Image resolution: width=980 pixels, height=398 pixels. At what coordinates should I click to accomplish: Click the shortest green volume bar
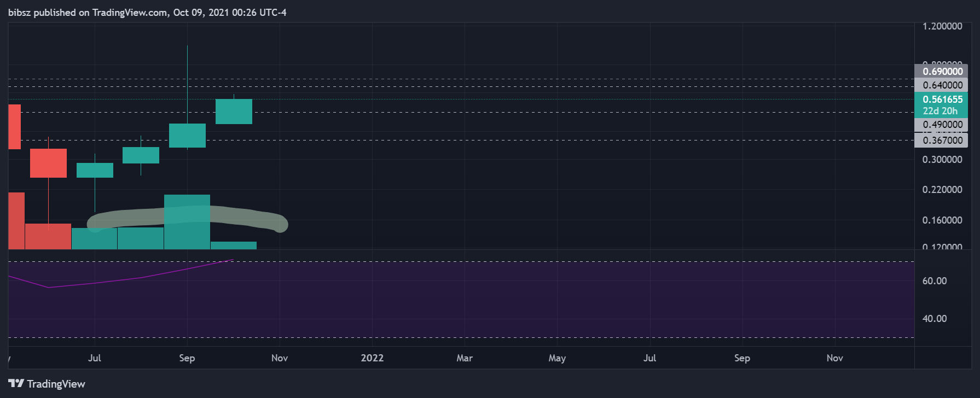coord(234,245)
